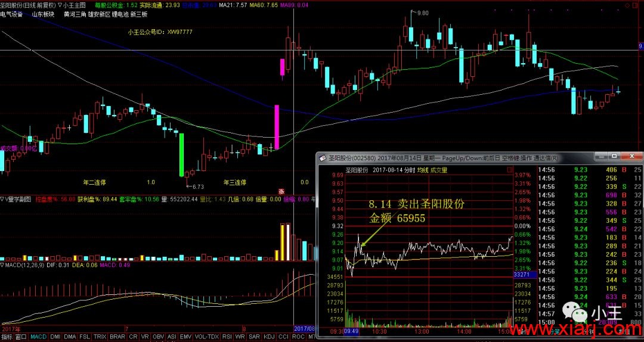Click the 圣阳股份(日线.前复权) chart title
Screen dimensions: 644x342
(x=29, y=5)
